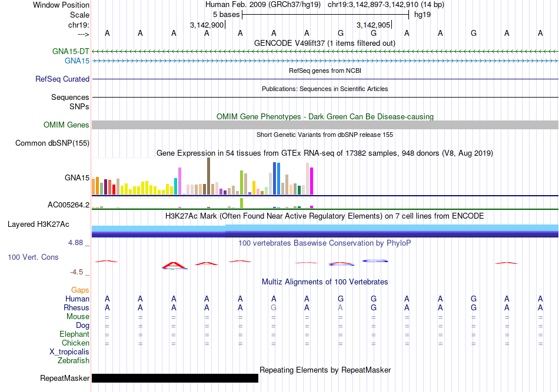
Task: Select the GNA15 label in GENCODE track
Action: [77, 61]
